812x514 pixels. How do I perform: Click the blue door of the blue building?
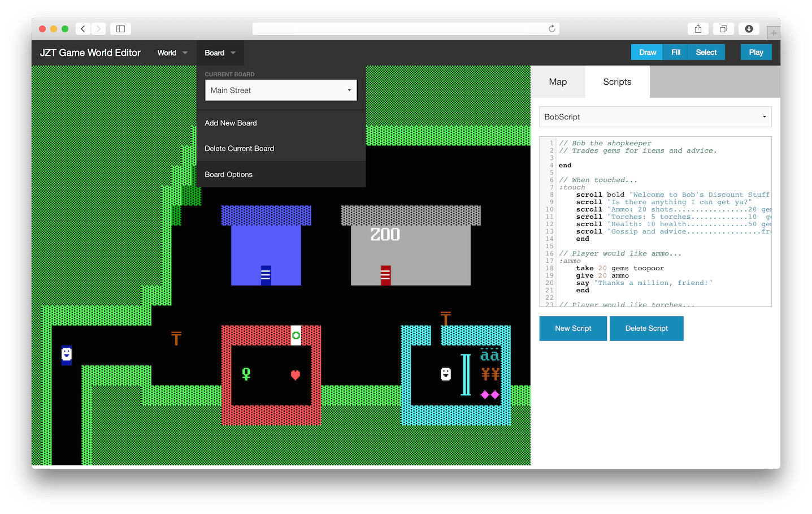coord(266,275)
